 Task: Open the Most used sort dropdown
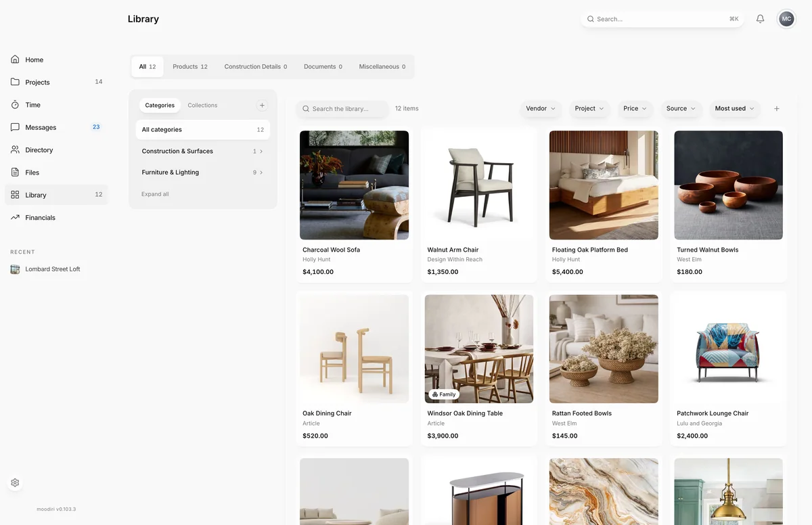click(x=734, y=108)
